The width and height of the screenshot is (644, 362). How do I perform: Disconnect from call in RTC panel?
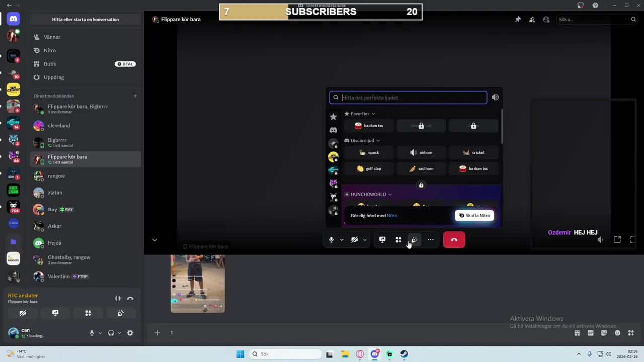point(130,298)
